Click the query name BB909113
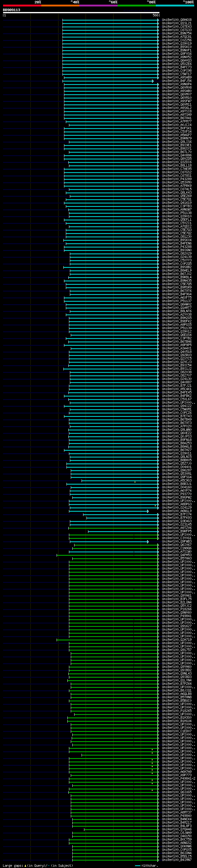The height and width of the screenshot is (868, 197). pos(11,10)
